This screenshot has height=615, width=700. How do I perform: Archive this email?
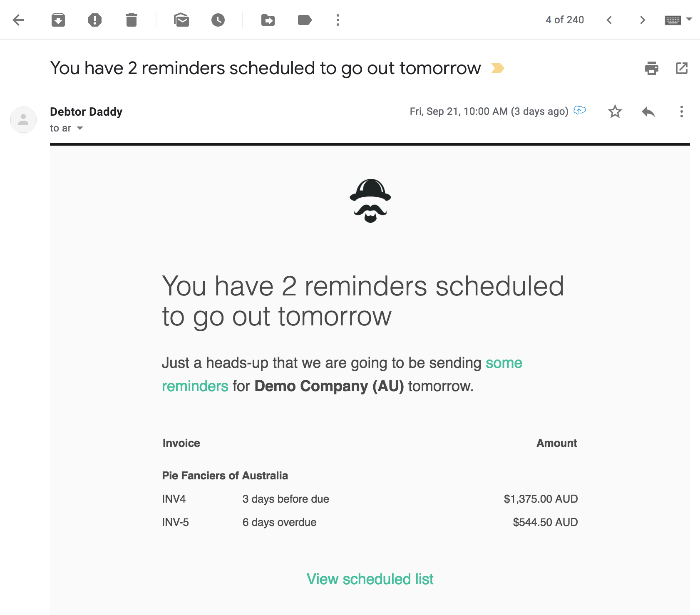pyautogui.click(x=58, y=20)
